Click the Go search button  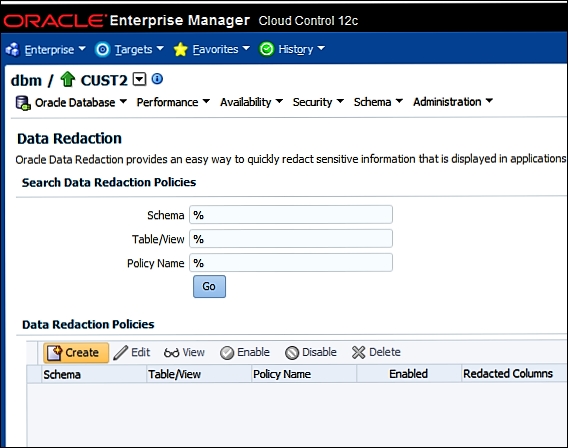[x=209, y=286]
